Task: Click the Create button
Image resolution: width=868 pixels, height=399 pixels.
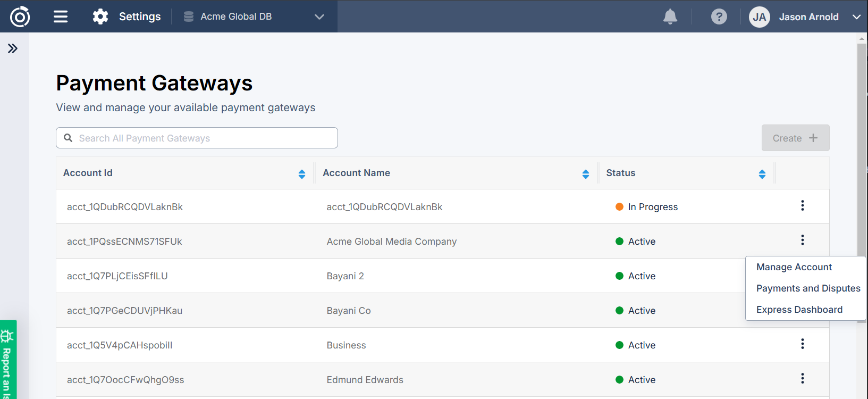Action: (795, 138)
